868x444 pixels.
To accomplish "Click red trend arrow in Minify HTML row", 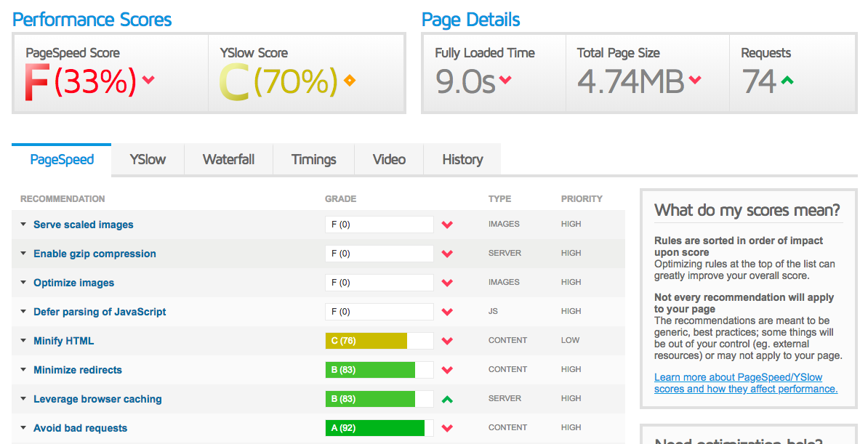I will click(x=447, y=341).
